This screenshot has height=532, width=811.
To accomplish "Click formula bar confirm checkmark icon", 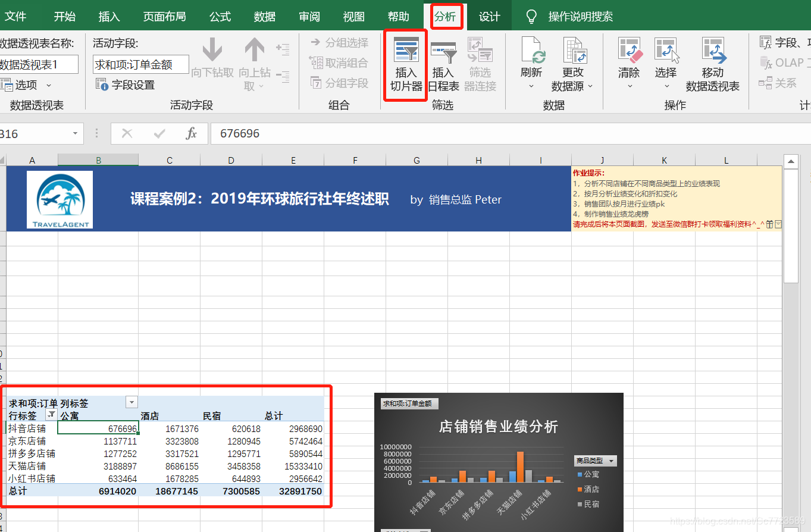I will pos(159,133).
